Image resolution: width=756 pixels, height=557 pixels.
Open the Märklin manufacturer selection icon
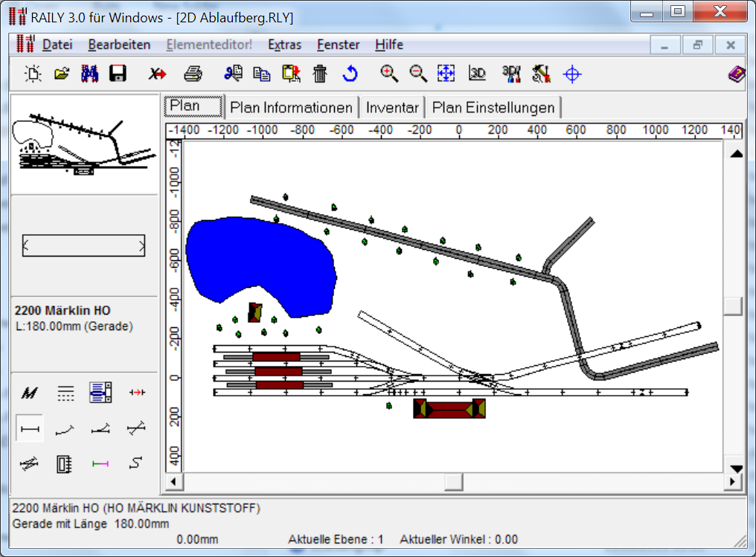[30, 393]
